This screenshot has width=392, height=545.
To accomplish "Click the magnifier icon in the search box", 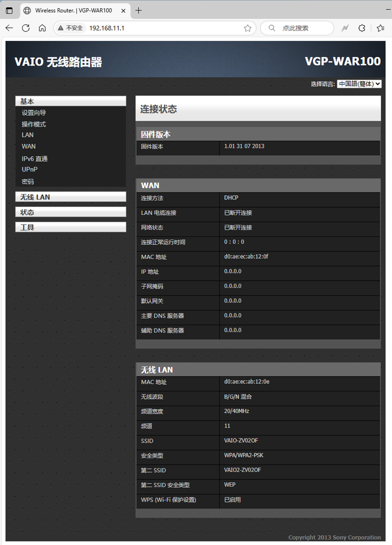I will pyautogui.click(x=272, y=28).
